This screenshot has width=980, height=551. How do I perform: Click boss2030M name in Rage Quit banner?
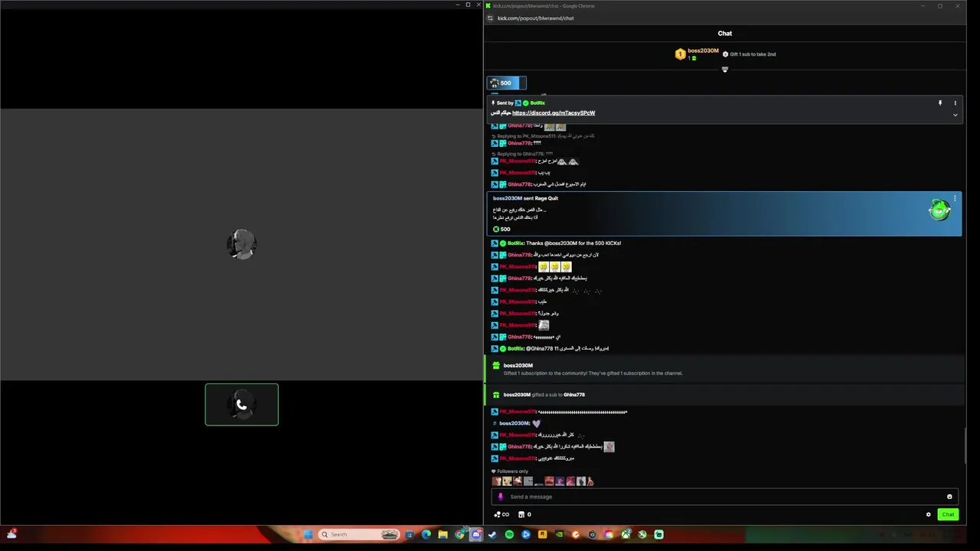(x=507, y=198)
